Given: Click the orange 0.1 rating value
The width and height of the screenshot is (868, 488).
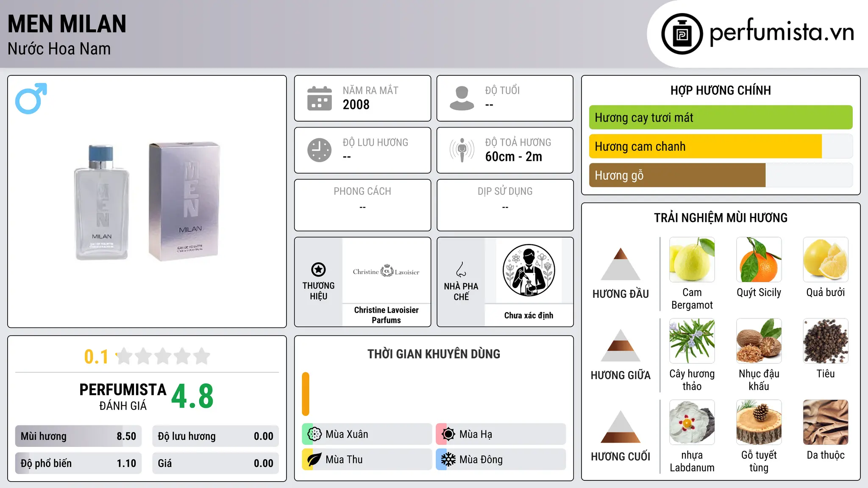Looking at the screenshot, I should pyautogui.click(x=96, y=357).
